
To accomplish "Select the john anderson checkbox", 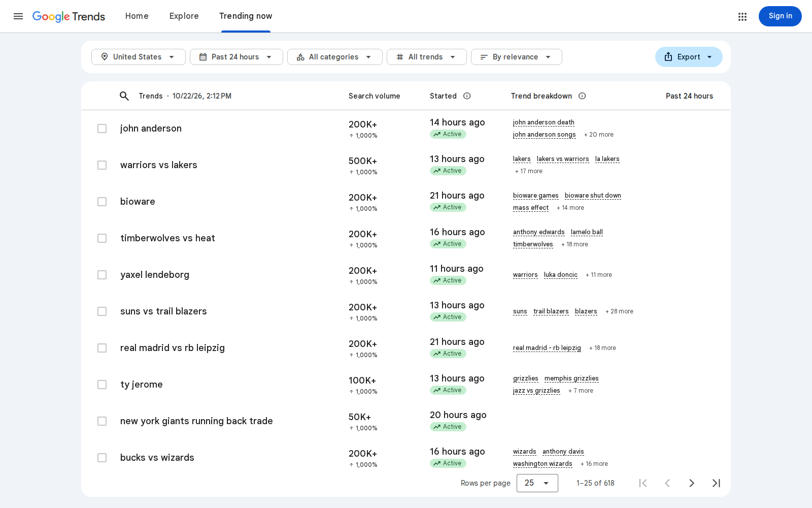I will (102, 129).
